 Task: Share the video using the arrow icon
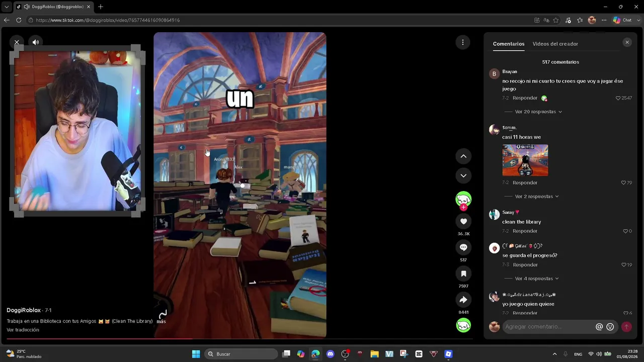[x=463, y=300]
